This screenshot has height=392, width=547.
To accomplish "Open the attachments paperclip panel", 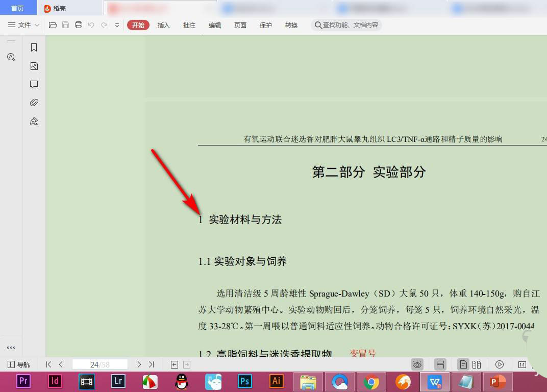I will point(34,103).
